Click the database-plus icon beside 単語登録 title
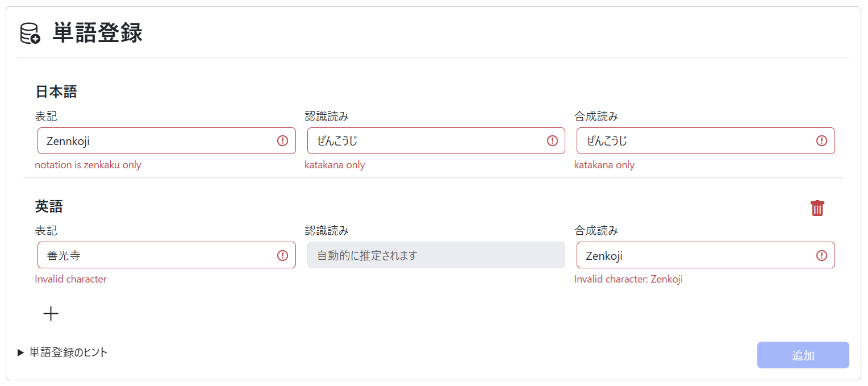 (30, 34)
